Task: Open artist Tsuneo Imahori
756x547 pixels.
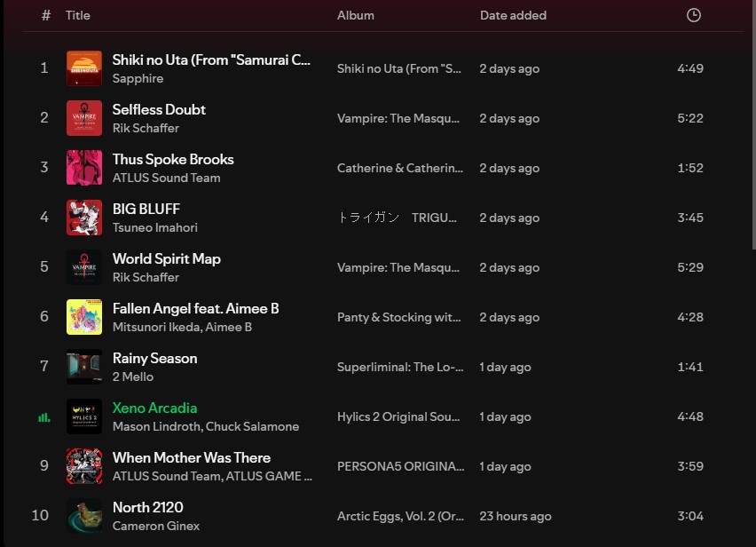Action: point(154,227)
